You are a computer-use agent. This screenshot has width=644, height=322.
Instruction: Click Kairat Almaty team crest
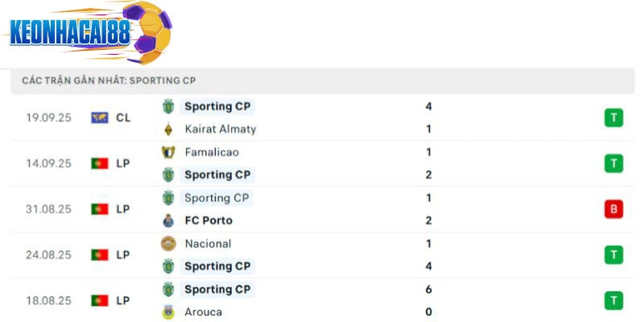pos(168,129)
